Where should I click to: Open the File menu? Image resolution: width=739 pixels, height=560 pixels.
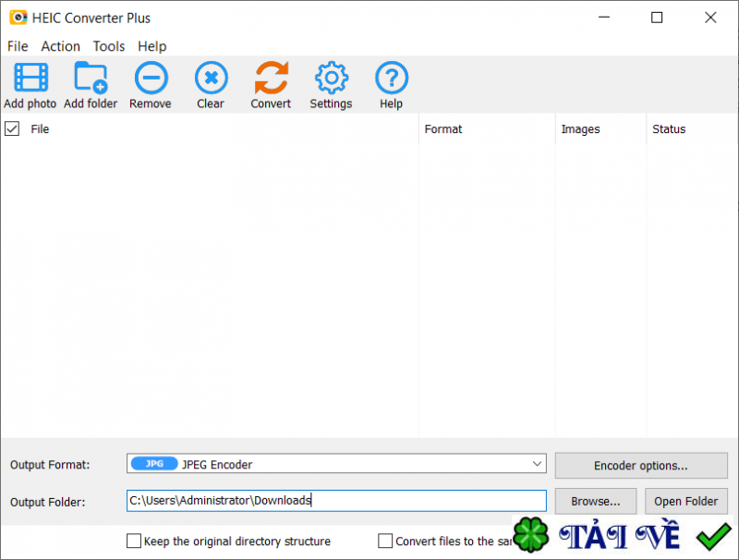click(18, 46)
